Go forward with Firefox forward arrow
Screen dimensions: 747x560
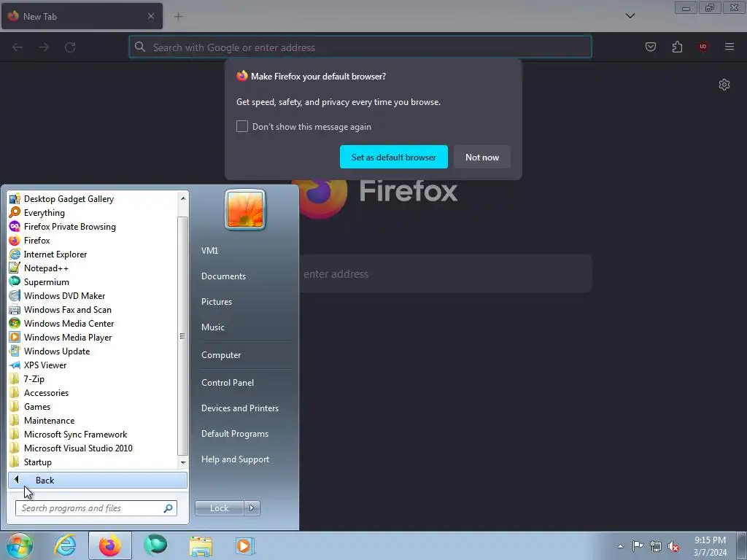pyautogui.click(x=44, y=47)
